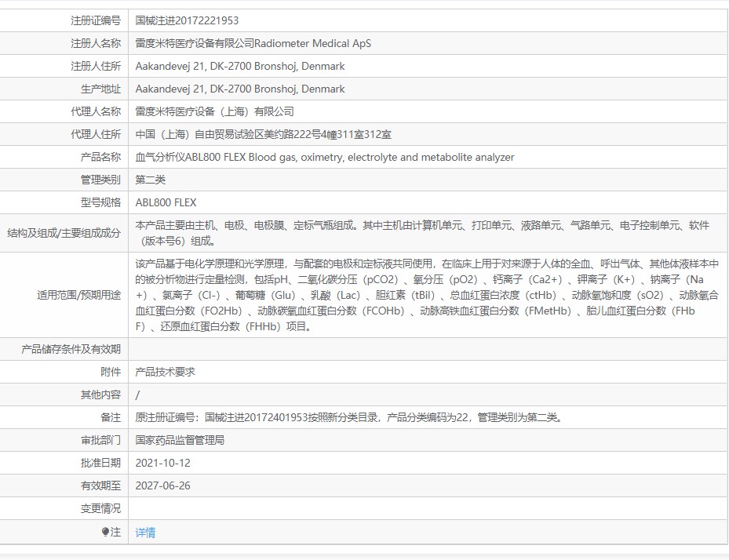Select the agent address 美约路222号 text
The image size is (729, 560).
pos(292,134)
